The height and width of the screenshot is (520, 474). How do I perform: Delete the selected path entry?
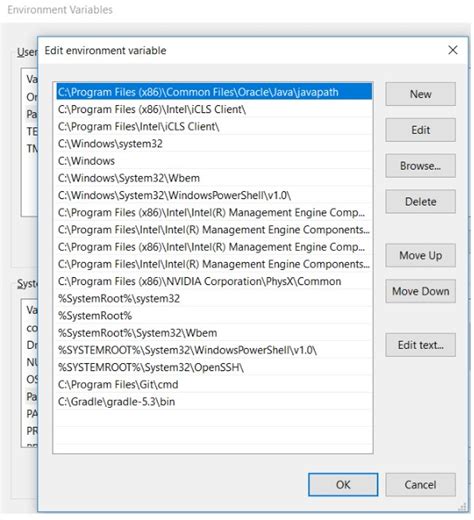coord(420,201)
